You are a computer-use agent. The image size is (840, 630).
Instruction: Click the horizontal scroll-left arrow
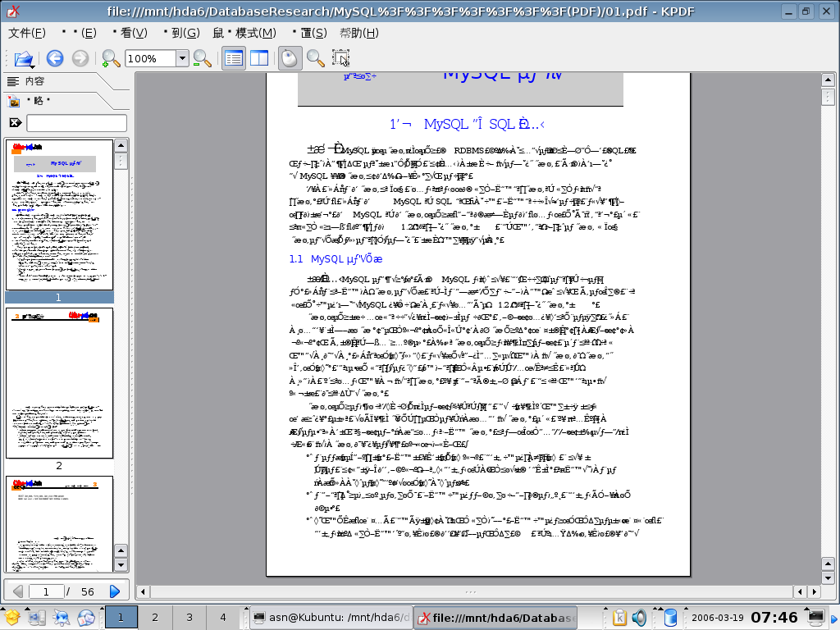click(143, 591)
